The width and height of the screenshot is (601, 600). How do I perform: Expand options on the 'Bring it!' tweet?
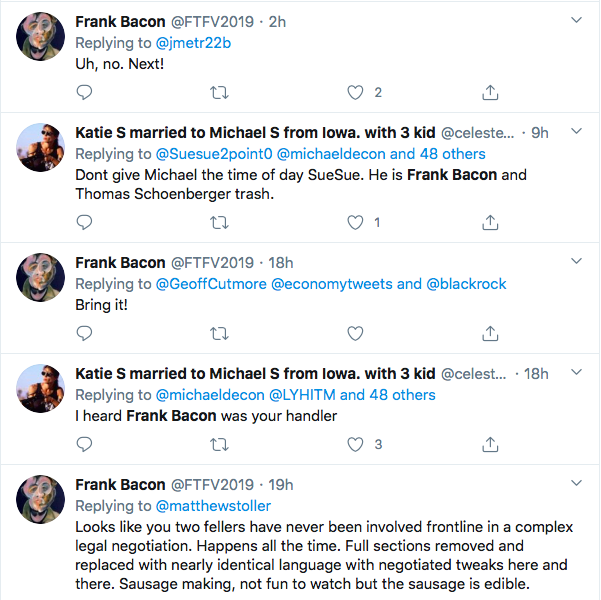[577, 261]
